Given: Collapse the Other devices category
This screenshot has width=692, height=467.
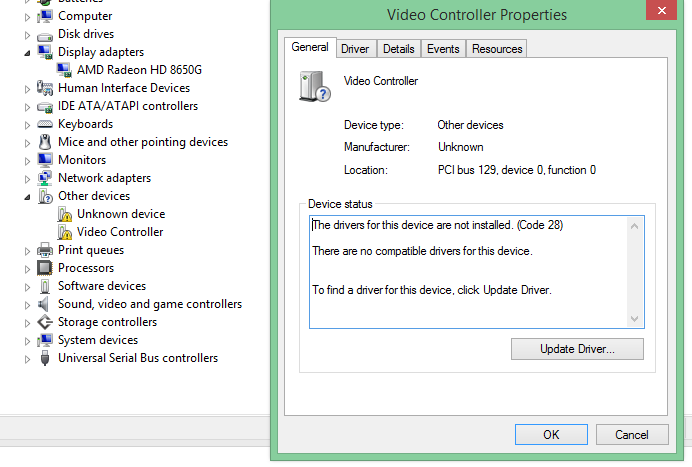Looking at the screenshot, I should point(28,197).
